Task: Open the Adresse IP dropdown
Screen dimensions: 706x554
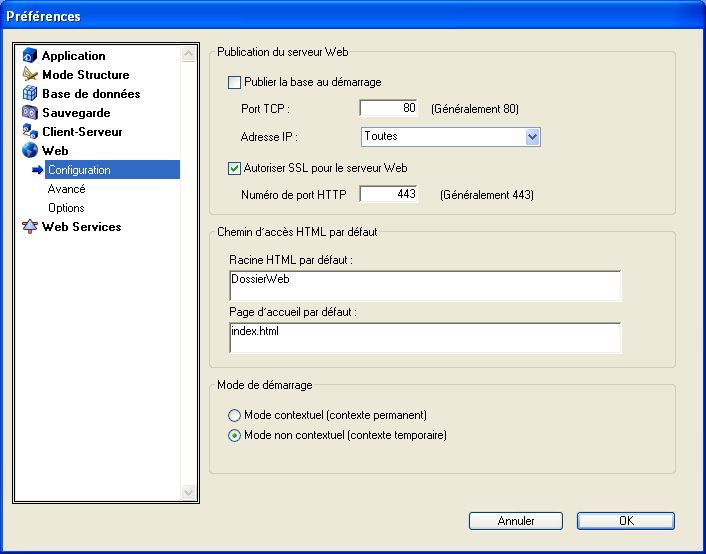Action: click(532, 137)
